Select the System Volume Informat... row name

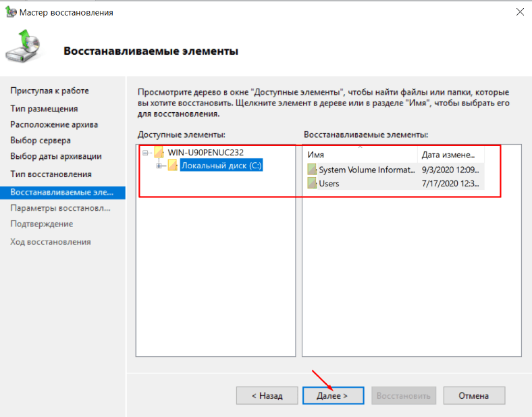click(367, 170)
